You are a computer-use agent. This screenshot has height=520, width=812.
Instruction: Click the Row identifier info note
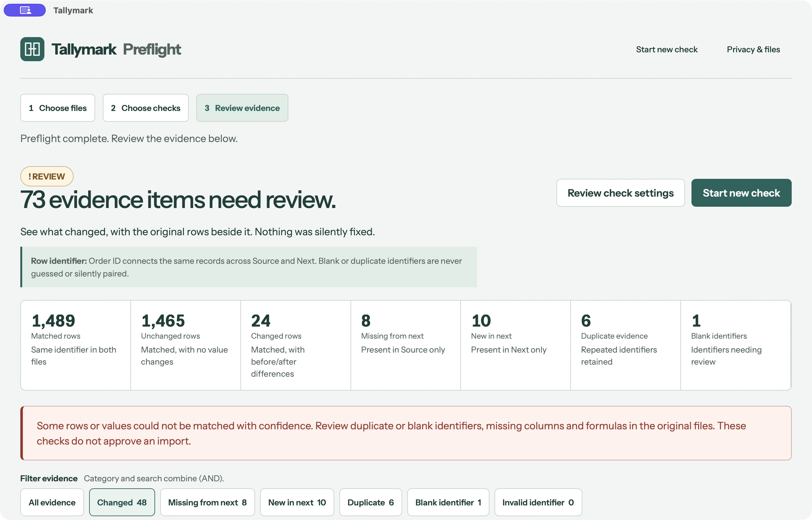coord(249,267)
